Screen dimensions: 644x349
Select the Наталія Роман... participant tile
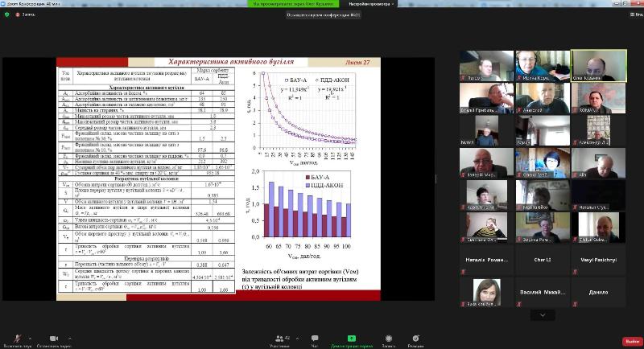point(487,260)
